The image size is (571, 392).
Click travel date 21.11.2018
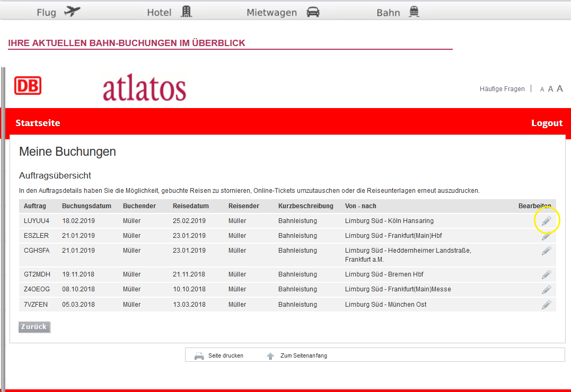pyautogui.click(x=189, y=274)
